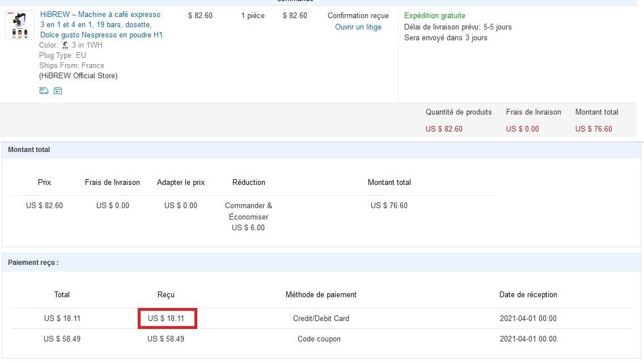The image size is (644, 363).
Task: Click the Expédition gratuite green label
Action: [435, 16]
